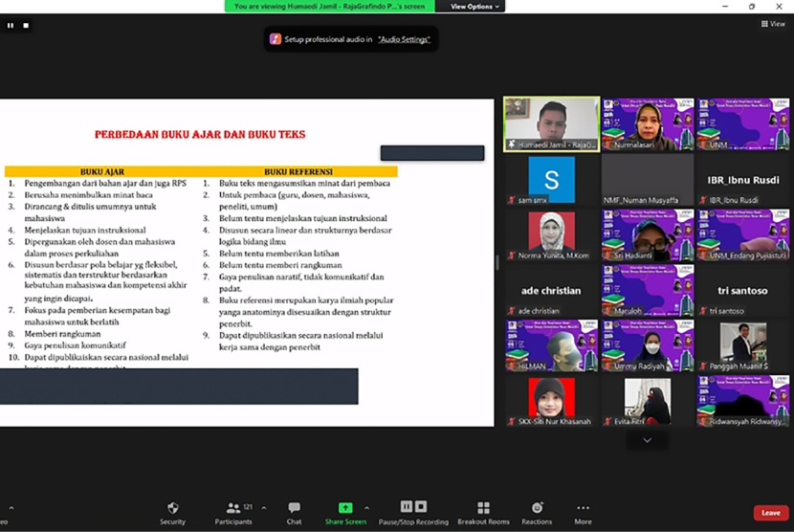Open the Reactions menu
The image size is (794, 532).
[537, 508]
